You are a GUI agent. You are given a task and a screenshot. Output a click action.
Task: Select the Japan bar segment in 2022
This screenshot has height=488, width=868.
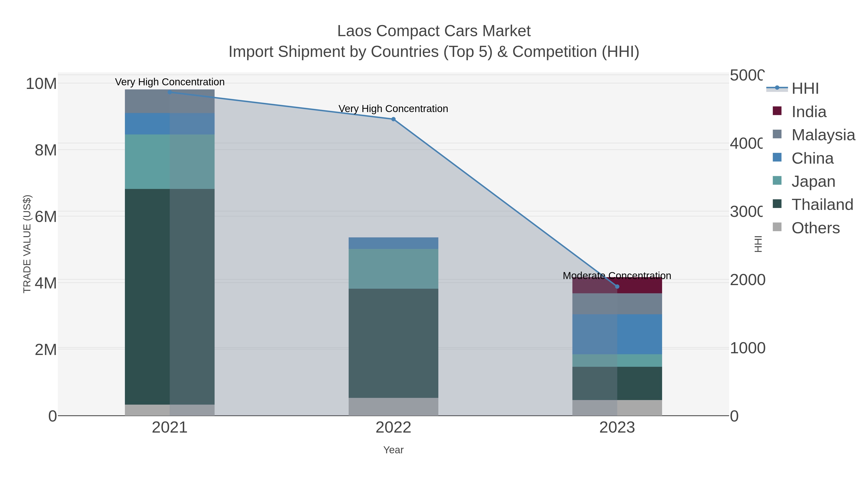click(393, 269)
